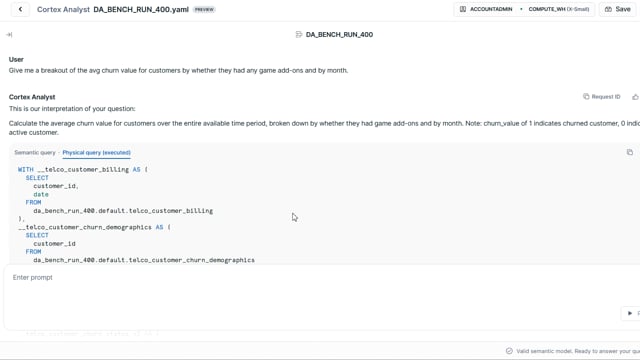
Task: Click the ACCOUNTADMIN role icon
Action: [x=463, y=9]
